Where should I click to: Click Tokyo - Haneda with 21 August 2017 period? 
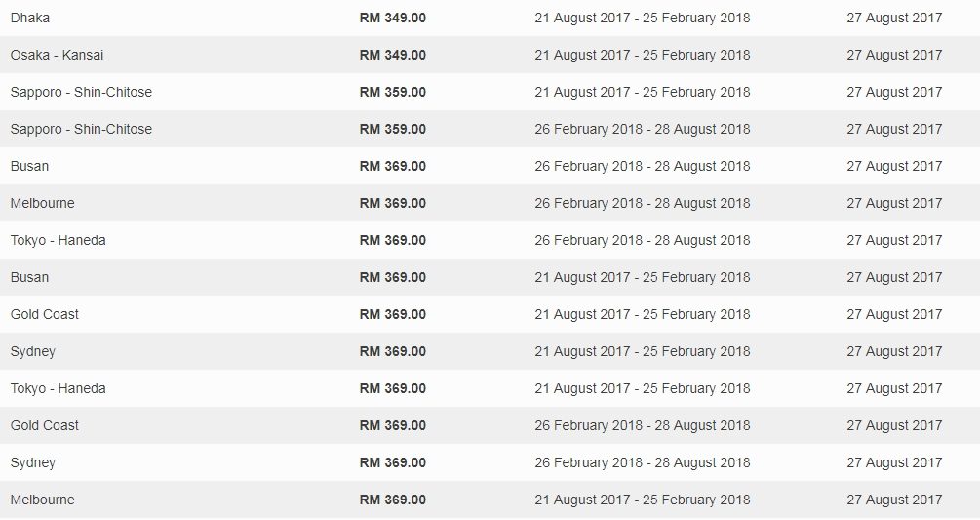490,388
